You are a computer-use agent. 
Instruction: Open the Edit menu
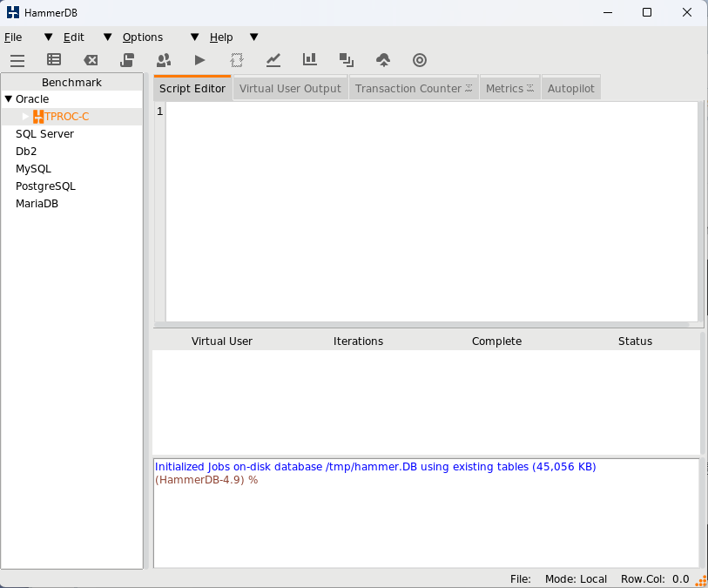pos(74,37)
